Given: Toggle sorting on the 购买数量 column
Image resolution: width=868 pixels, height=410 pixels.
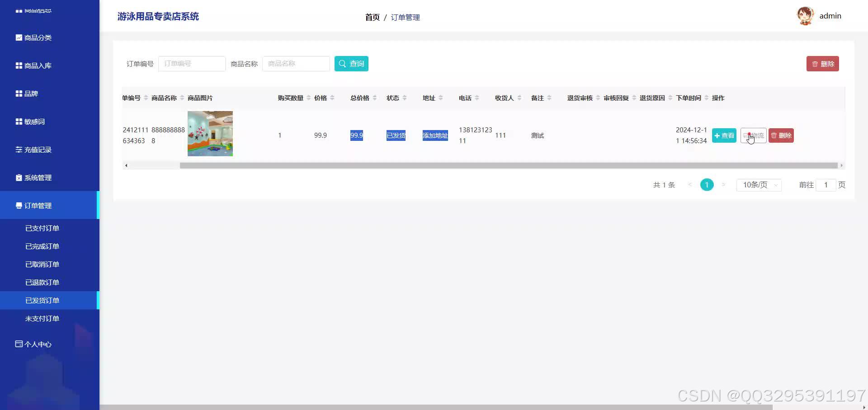Looking at the screenshot, I should (x=308, y=98).
